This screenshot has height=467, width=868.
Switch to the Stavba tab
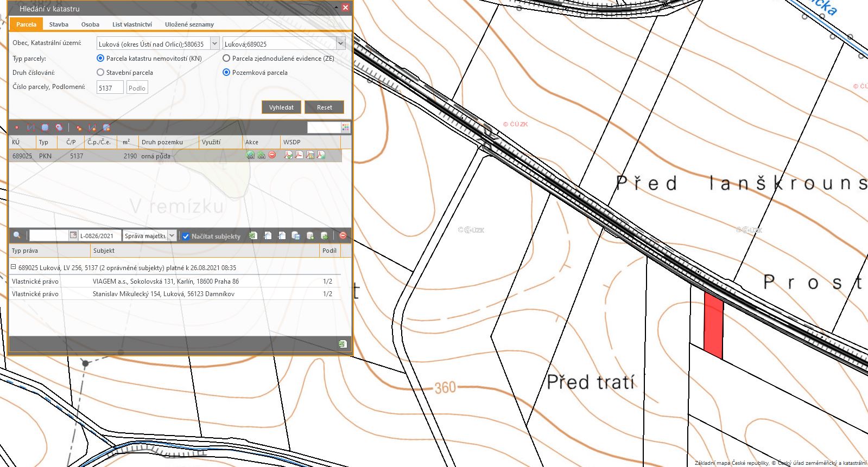point(59,24)
